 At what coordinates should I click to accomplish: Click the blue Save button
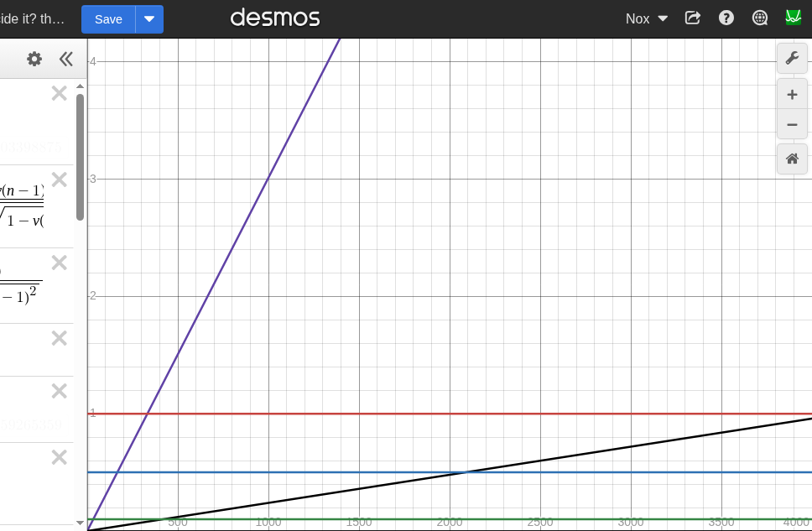coord(108,19)
